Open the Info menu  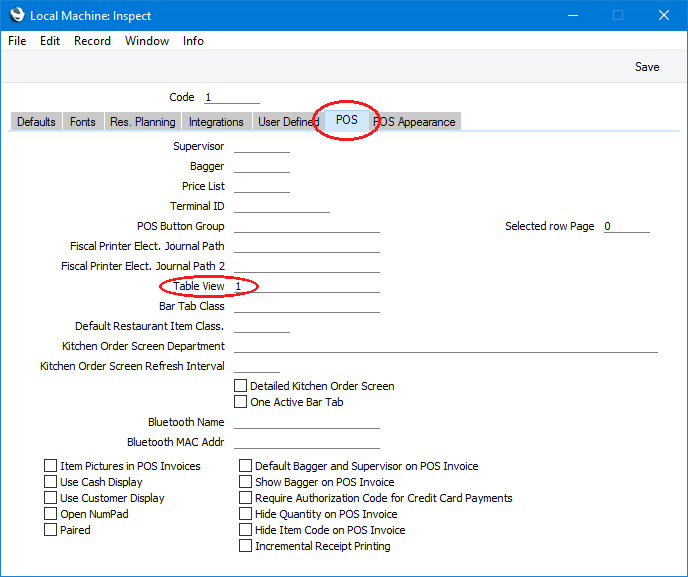pyautogui.click(x=193, y=41)
